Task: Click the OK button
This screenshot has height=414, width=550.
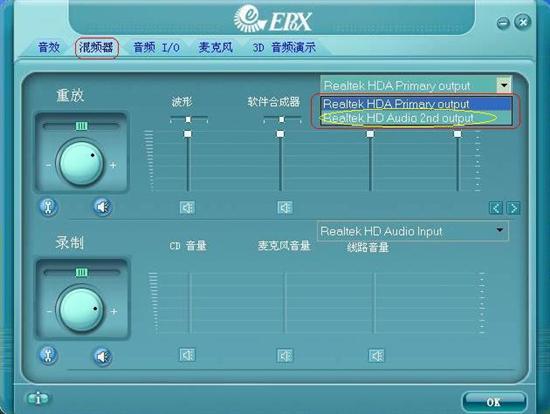Action: pos(494,402)
